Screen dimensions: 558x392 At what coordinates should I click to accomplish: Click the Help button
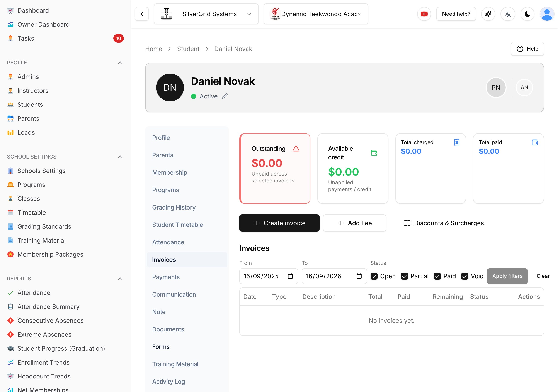pyautogui.click(x=527, y=49)
